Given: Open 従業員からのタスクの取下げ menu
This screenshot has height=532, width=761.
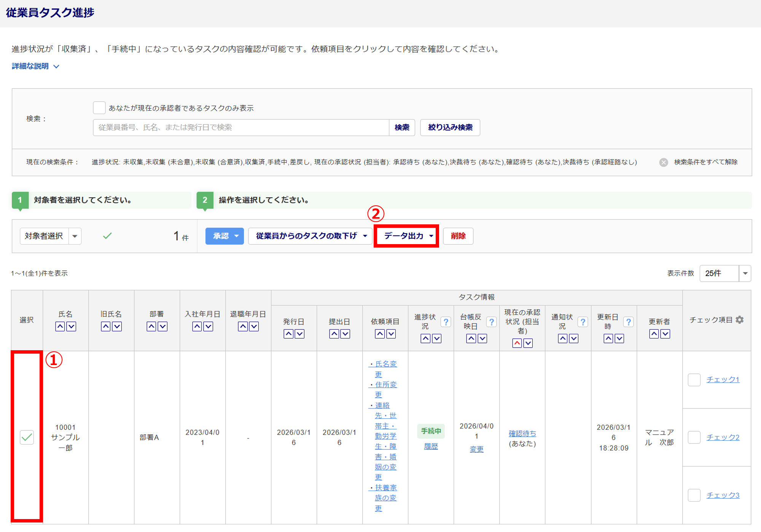Looking at the screenshot, I should (310, 236).
